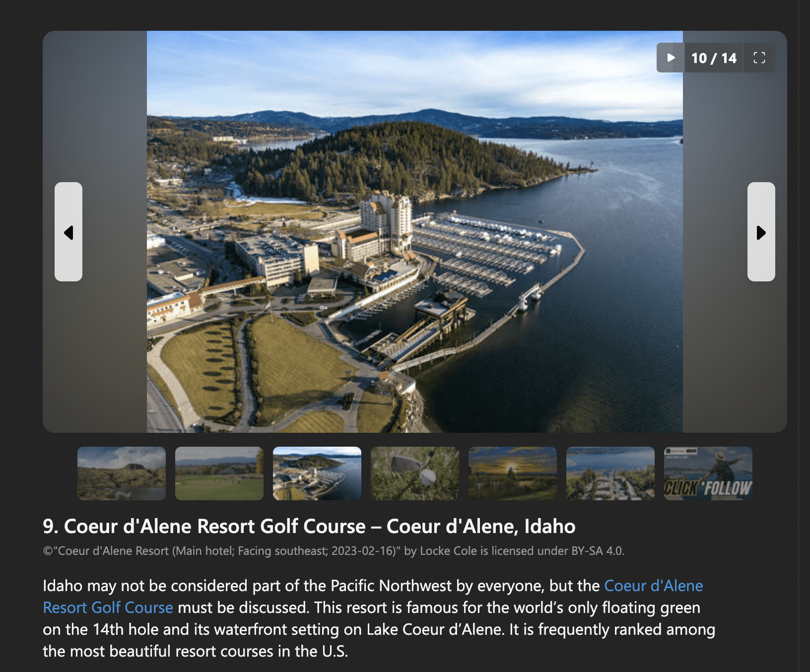The image size is (810, 672).
Task: Select the rocky butte landscape thumbnail
Action: [x=122, y=473]
